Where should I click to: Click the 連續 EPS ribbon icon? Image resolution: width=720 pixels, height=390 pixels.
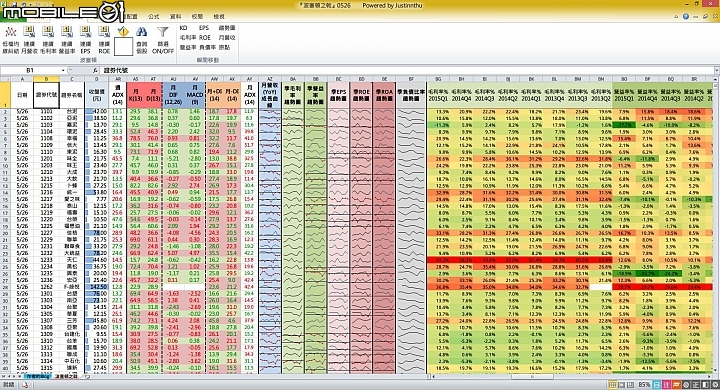(85, 40)
